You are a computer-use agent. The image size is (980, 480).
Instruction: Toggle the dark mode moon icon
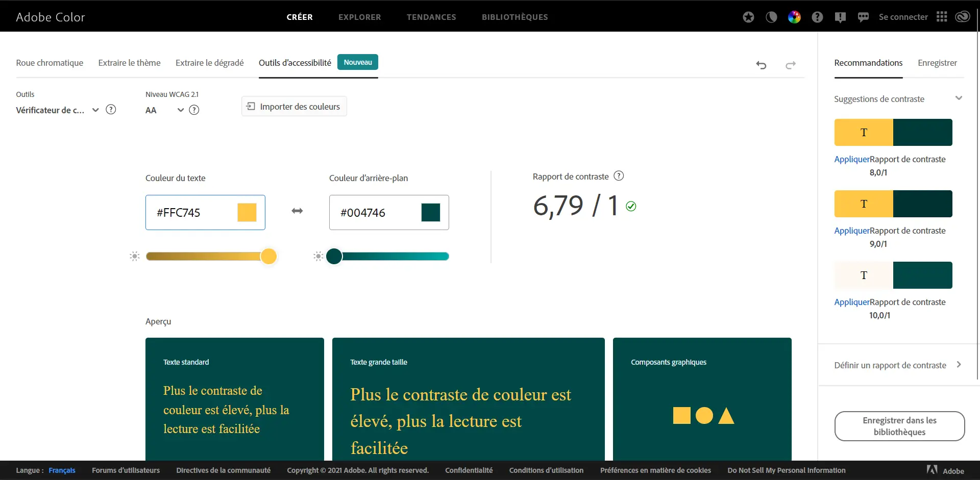click(x=771, y=17)
